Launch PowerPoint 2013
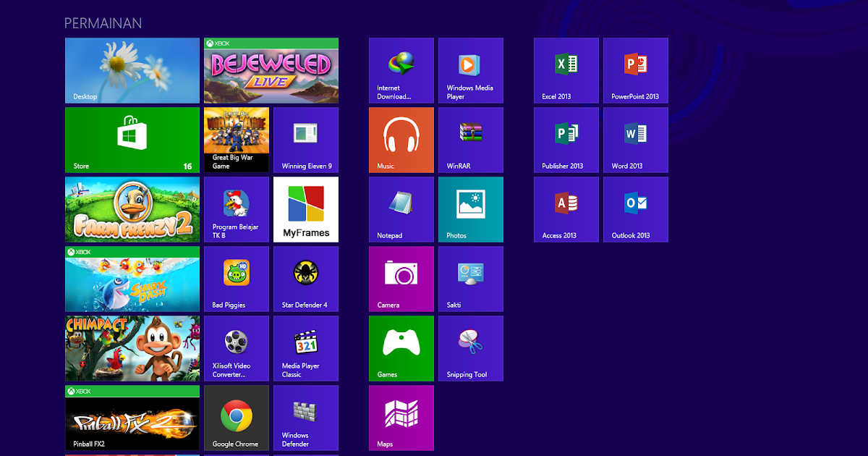Screen dimensions: 868x456 pos(636,70)
